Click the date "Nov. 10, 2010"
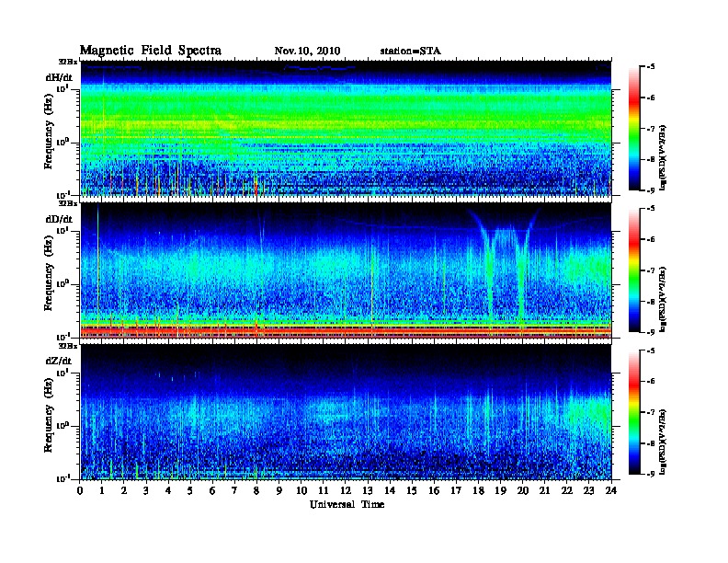This screenshot has height=563, width=728. click(307, 52)
